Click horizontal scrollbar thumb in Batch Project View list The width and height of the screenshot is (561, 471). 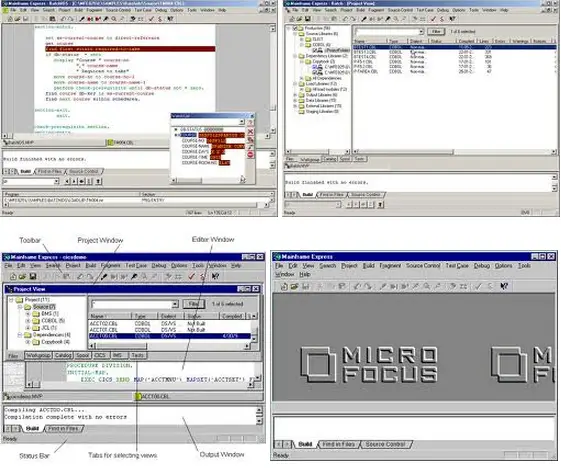pos(406,152)
